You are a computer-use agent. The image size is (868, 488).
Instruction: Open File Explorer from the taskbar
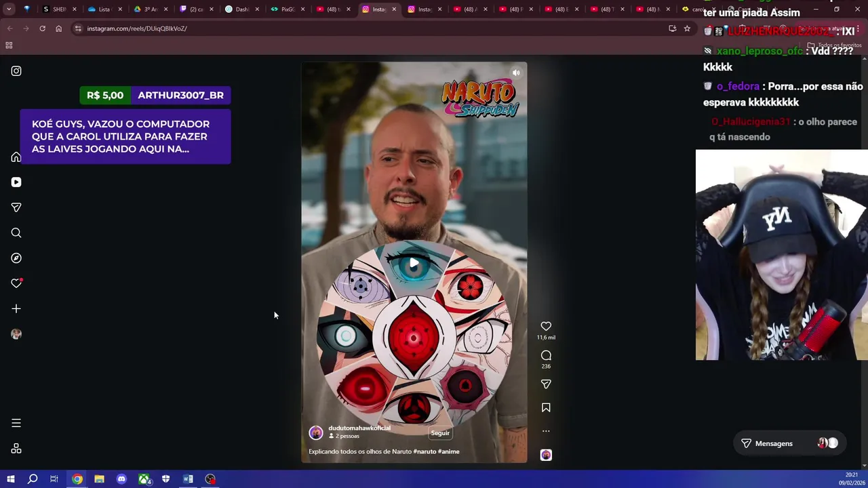(x=99, y=479)
